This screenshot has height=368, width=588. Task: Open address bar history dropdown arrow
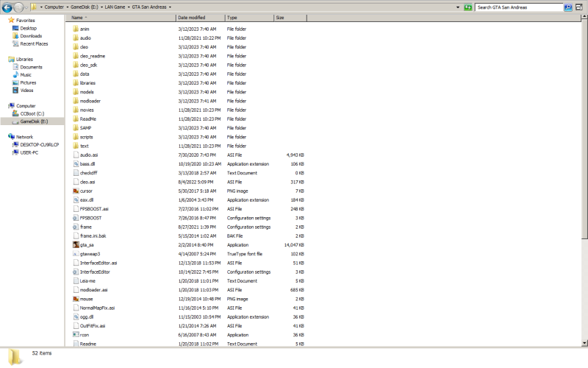coord(458,7)
